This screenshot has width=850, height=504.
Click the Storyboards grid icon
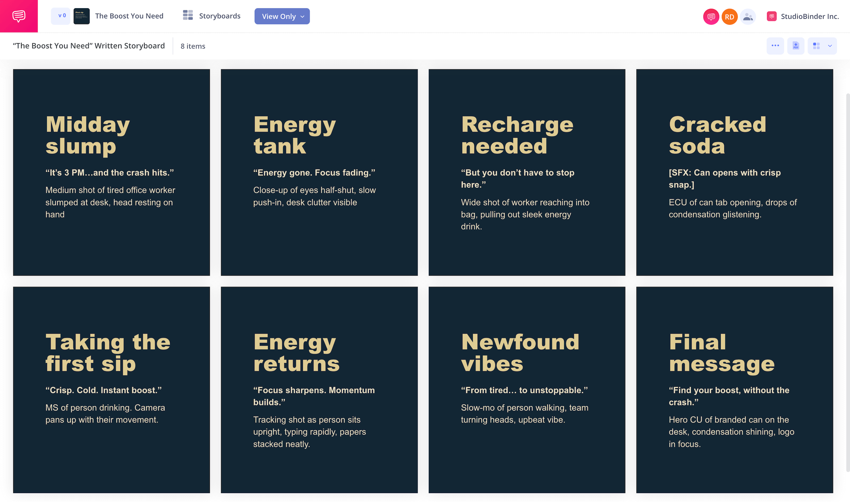tap(188, 15)
